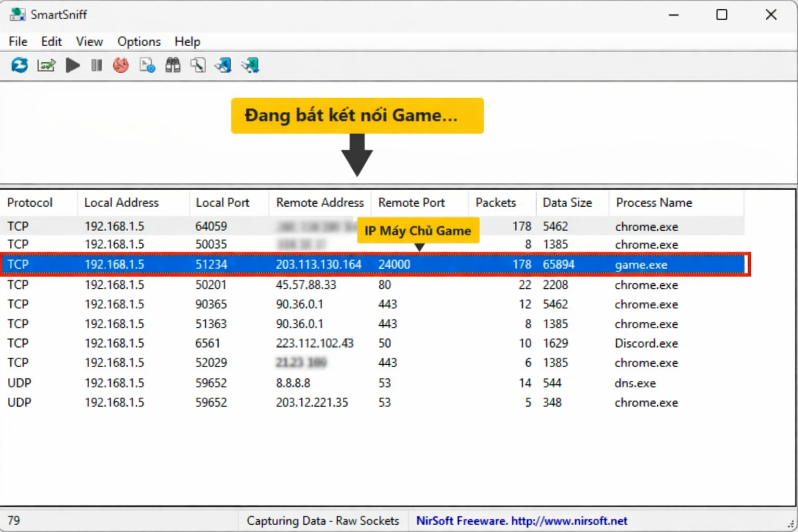Pause the packet capture
Viewport: 798px width, 532px height.
click(96, 65)
